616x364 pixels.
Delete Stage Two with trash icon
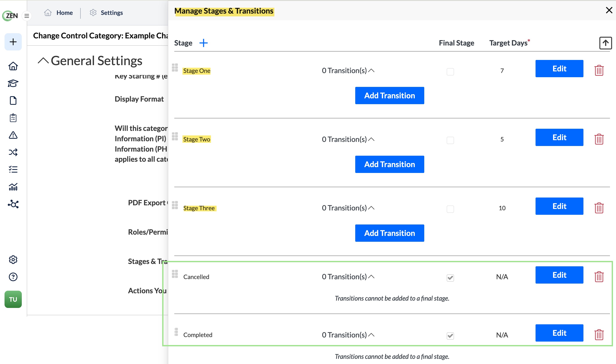point(599,139)
